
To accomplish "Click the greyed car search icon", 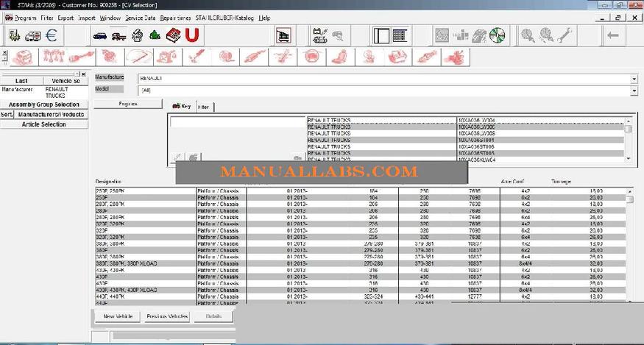I will (x=338, y=36).
